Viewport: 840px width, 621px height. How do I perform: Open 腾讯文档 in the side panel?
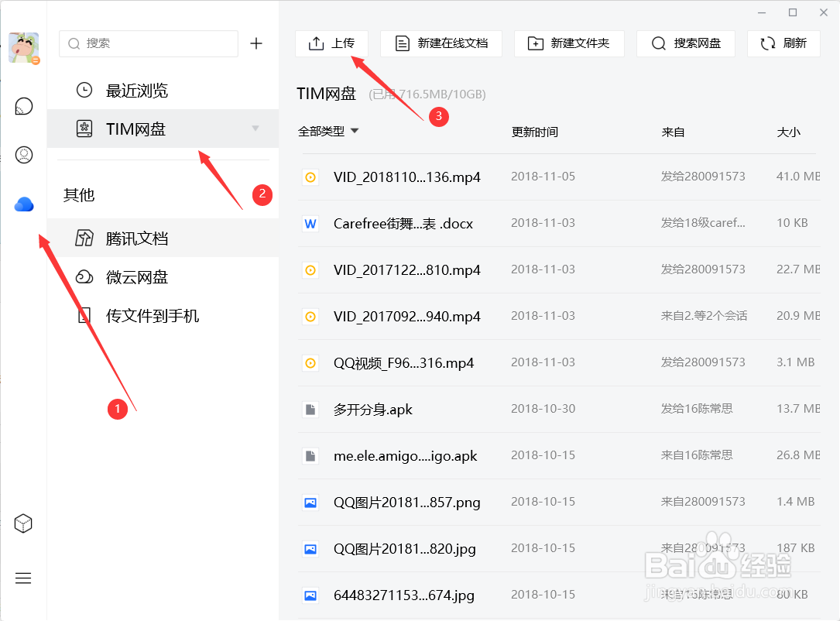[x=163, y=238]
